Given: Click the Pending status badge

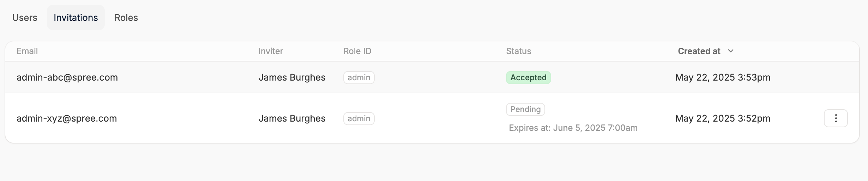Looking at the screenshot, I should pos(525,109).
